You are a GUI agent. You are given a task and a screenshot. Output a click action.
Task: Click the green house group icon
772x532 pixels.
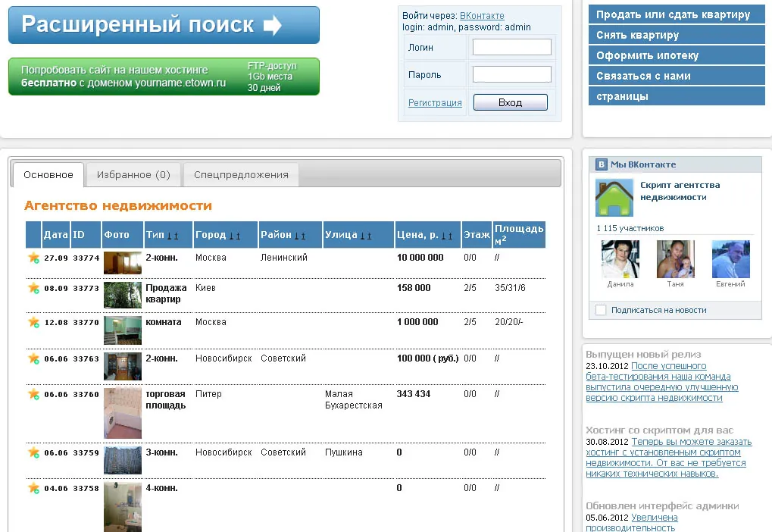coord(614,198)
